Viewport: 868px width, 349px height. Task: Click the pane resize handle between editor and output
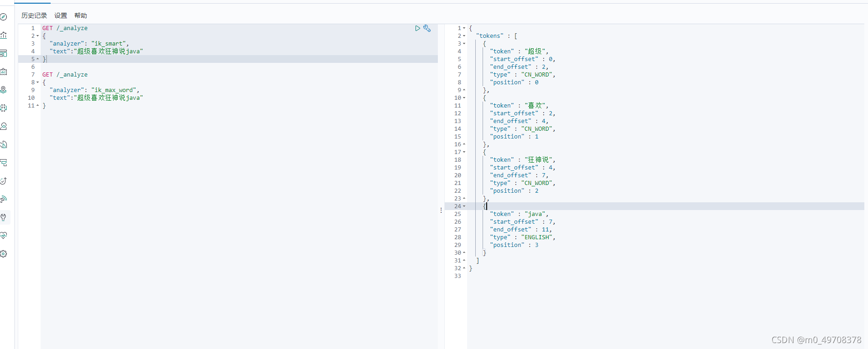tap(441, 210)
